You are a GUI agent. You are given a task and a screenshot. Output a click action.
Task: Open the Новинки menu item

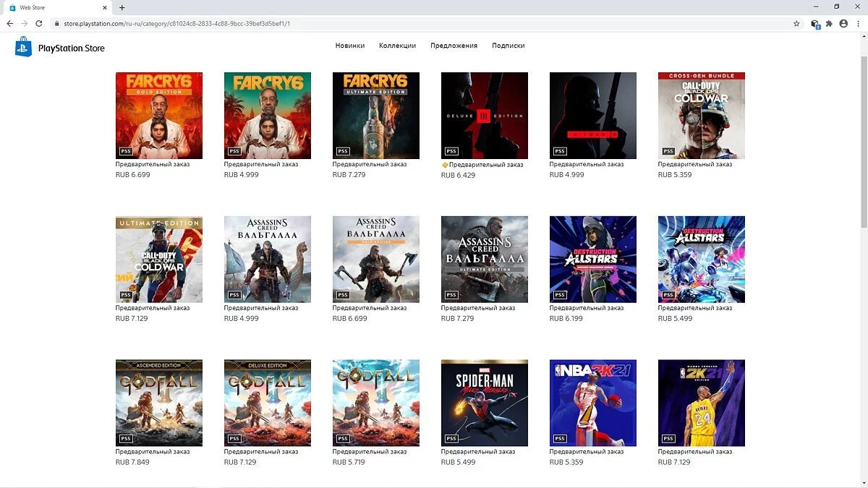(x=350, y=46)
